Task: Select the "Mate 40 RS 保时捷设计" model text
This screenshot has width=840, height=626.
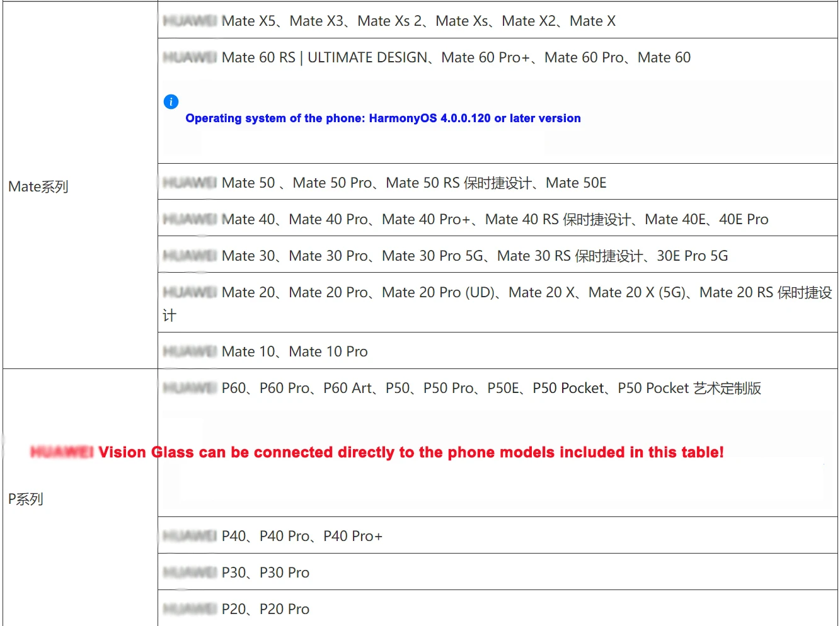Action: 558,219
